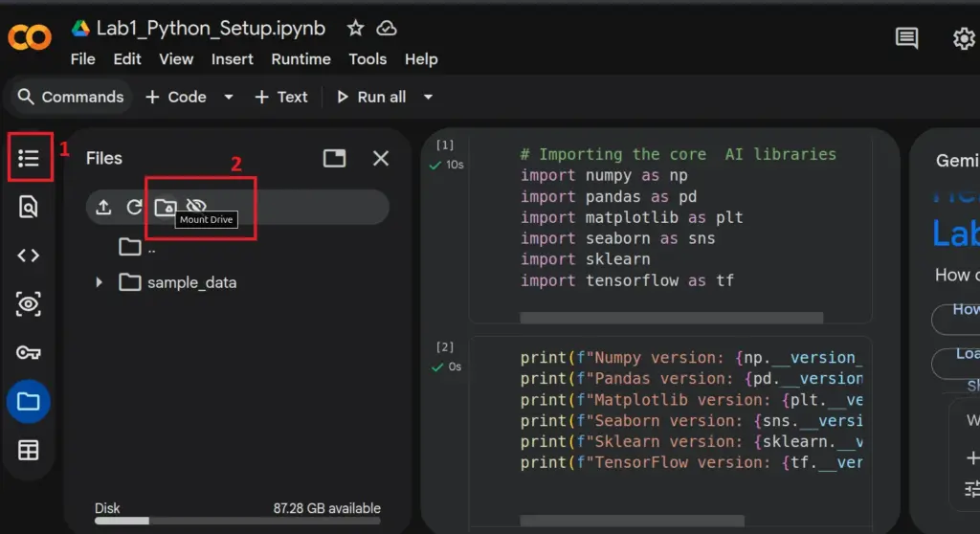This screenshot has height=534, width=980.
Task: Open Find and replace sidebar icon
Action: tap(28, 207)
